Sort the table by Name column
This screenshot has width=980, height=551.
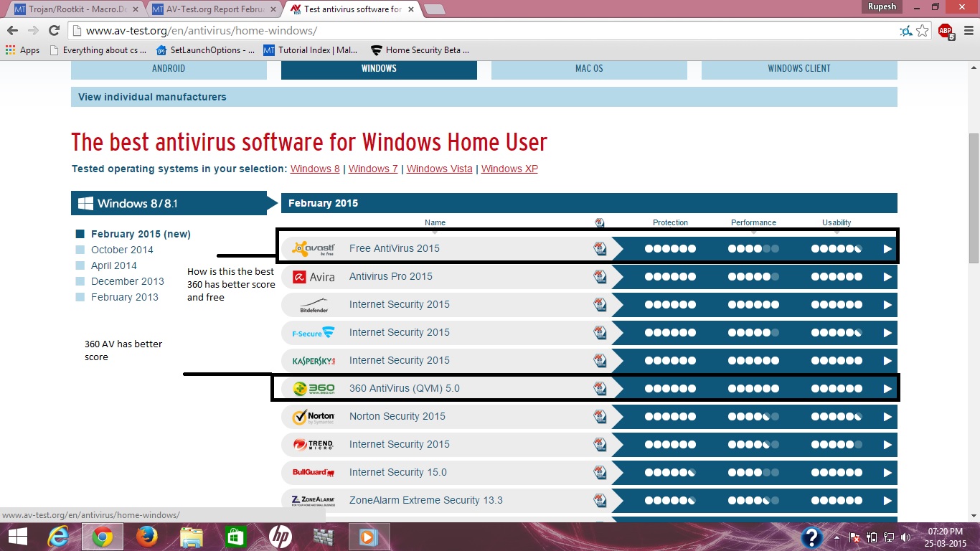435,222
